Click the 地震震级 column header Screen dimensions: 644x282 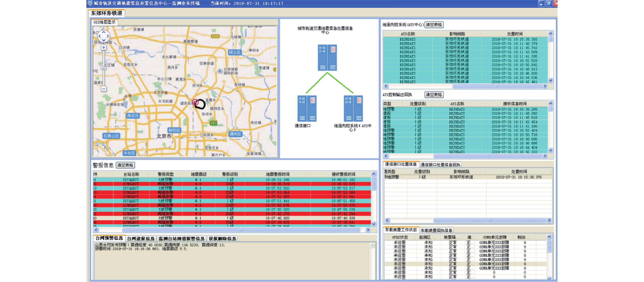pos(199,174)
